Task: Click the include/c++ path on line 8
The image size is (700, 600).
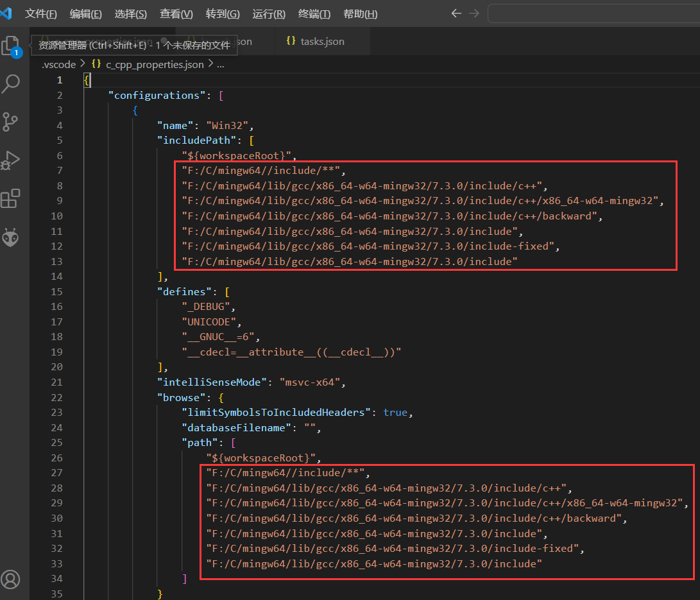Action: pos(362,186)
